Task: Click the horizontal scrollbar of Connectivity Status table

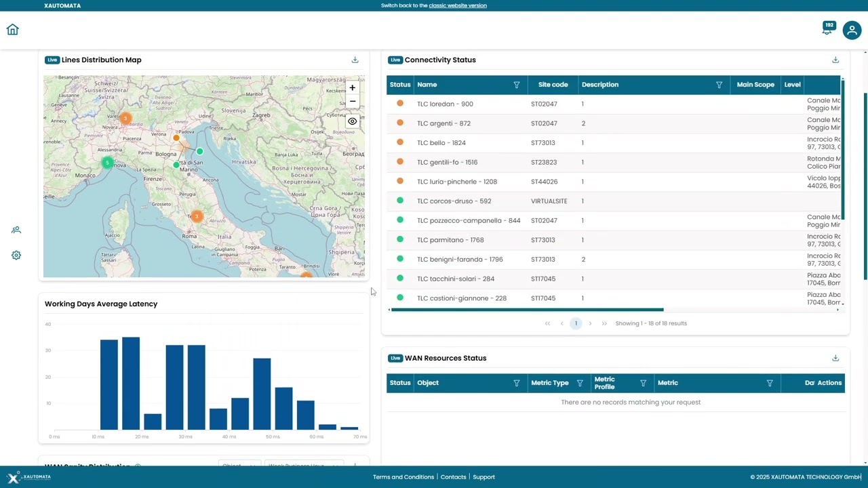Action: (527, 310)
